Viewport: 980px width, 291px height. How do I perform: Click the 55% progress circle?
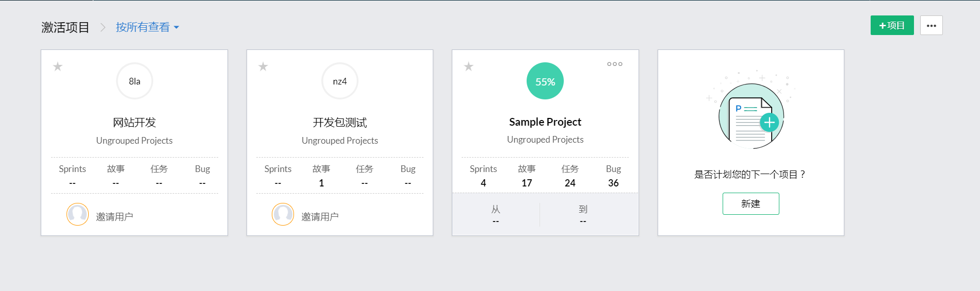[x=545, y=81]
